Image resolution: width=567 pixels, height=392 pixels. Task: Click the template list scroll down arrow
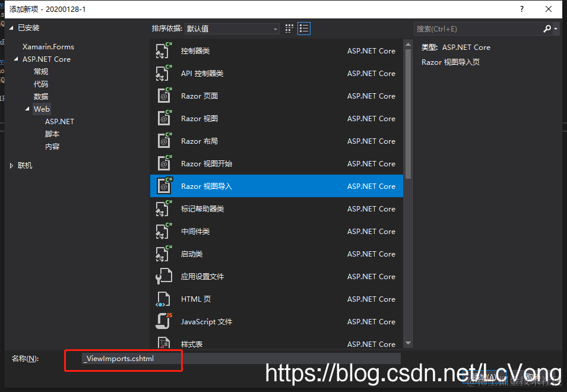click(408, 343)
